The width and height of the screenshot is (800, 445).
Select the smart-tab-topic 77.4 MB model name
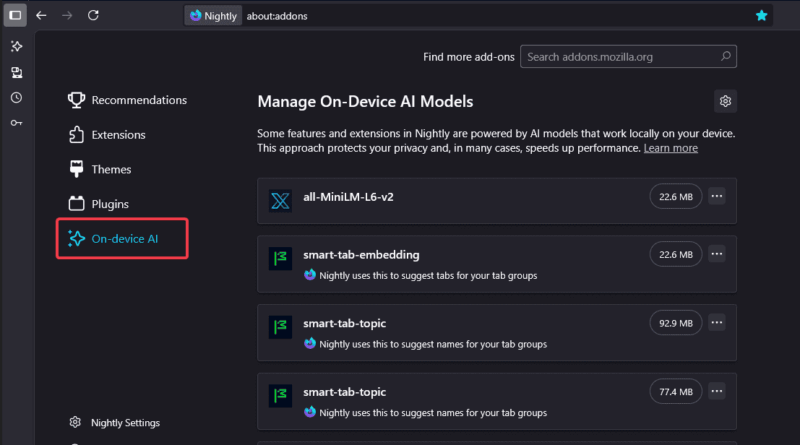click(x=344, y=392)
